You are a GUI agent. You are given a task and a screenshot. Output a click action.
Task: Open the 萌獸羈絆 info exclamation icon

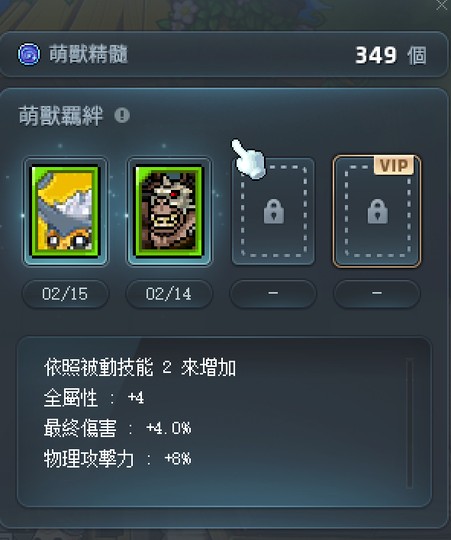pyautogui.click(x=122, y=115)
